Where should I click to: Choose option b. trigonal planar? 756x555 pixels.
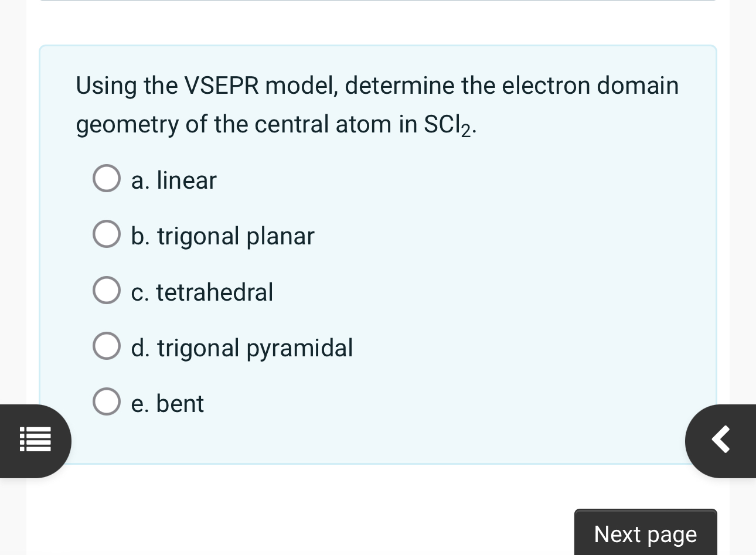106,234
